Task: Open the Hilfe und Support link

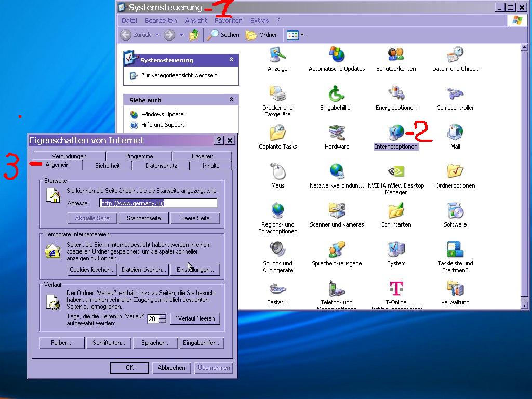Action: pyautogui.click(x=163, y=125)
